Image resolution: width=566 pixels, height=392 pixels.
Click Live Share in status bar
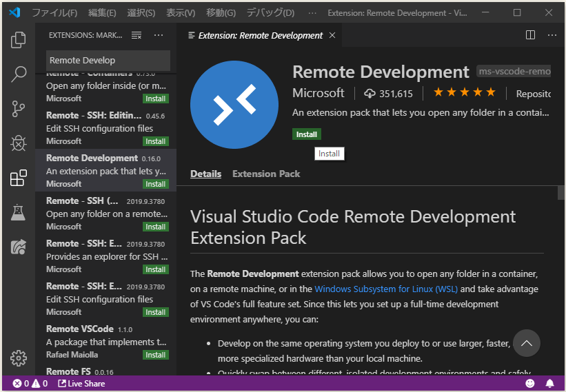(81, 383)
